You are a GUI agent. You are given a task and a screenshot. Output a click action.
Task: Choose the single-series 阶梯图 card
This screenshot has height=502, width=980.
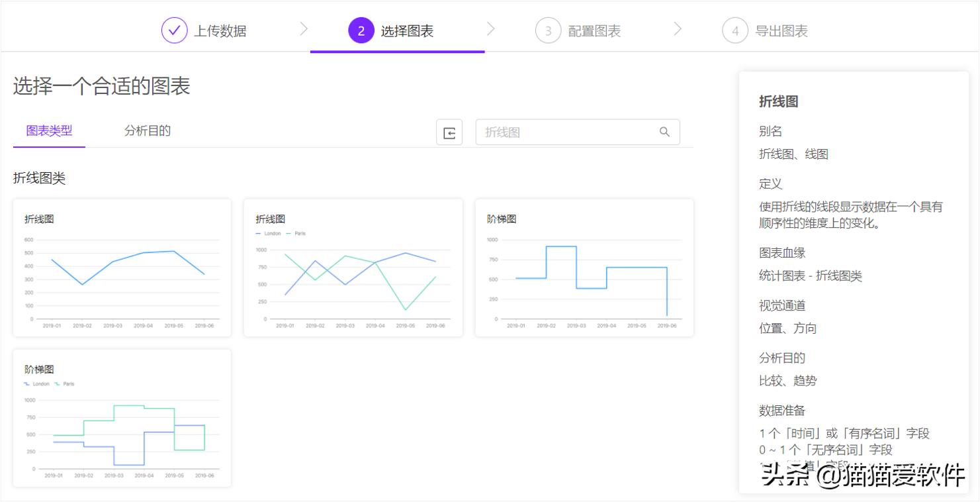tap(584, 268)
